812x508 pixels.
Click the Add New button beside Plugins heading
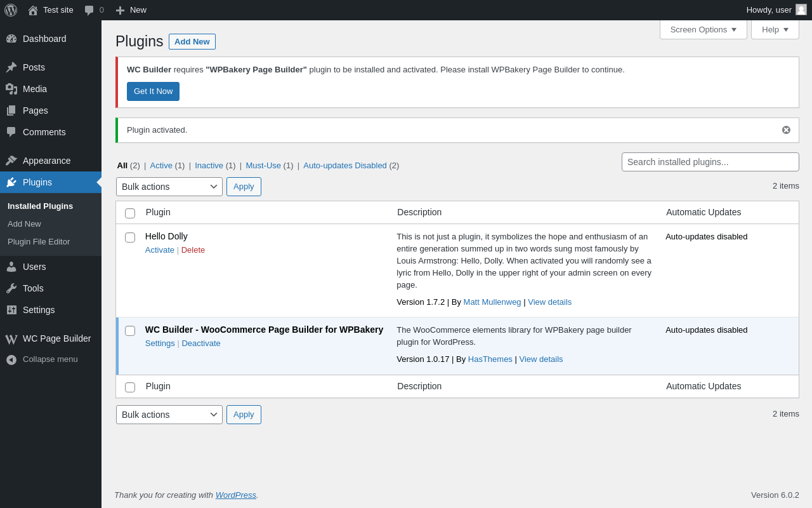pyautogui.click(x=192, y=41)
